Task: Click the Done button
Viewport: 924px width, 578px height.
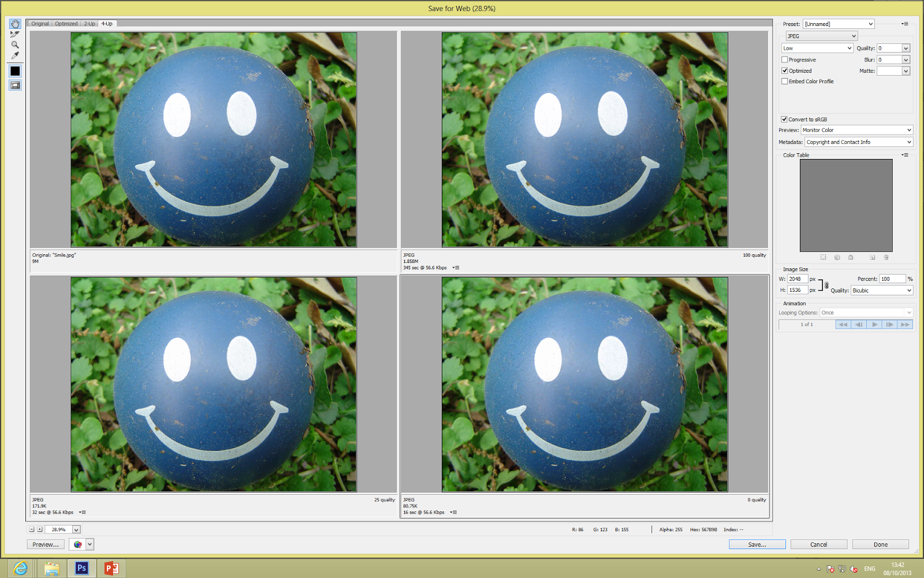Action: pos(881,544)
